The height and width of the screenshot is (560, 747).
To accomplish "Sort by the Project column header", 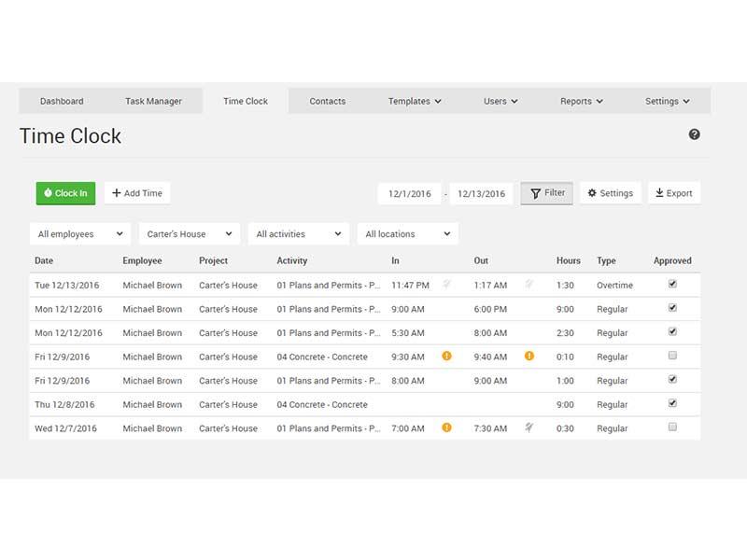I will point(213,260).
